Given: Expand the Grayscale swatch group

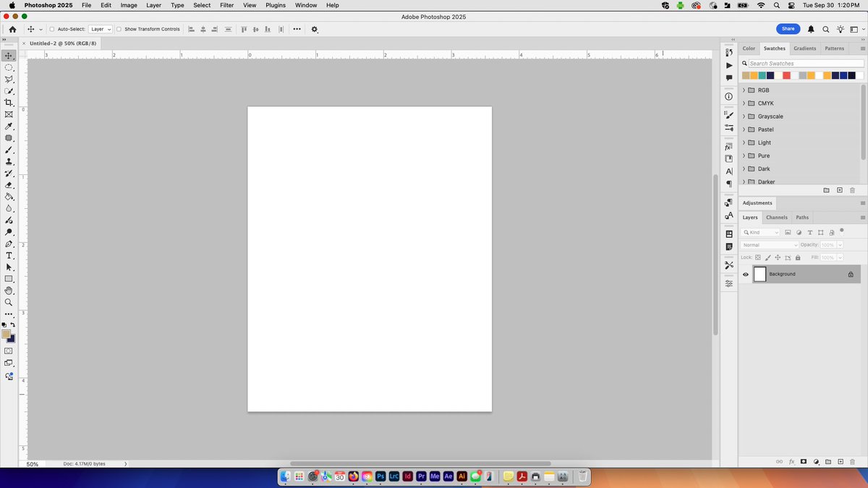Looking at the screenshot, I should tap(744, 116).
